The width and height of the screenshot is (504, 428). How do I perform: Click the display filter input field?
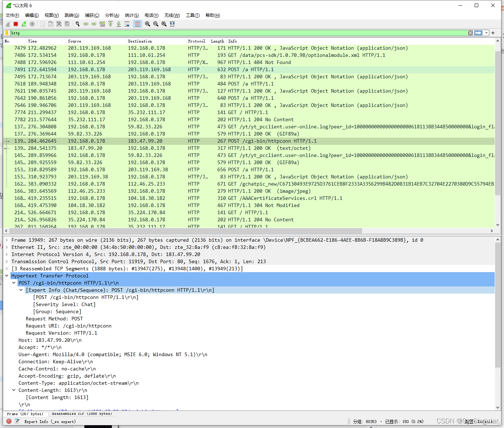click(238, 33)
